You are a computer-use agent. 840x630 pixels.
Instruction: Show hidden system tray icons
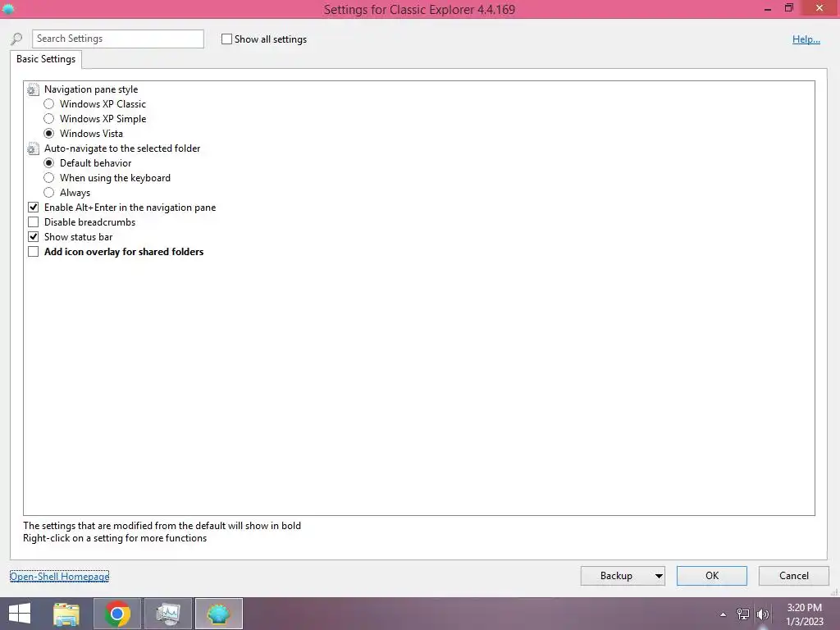[724, 614]
